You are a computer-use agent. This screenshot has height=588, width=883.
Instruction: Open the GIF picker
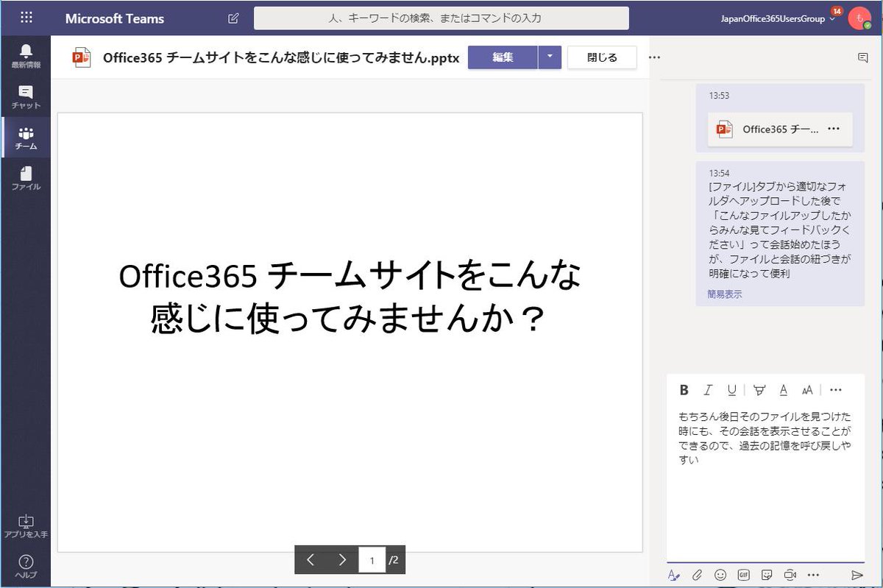click(744, 574)
